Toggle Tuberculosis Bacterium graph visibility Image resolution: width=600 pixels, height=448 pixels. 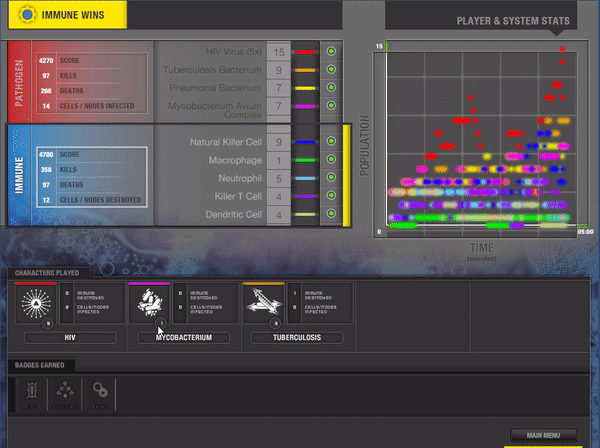click(331, 69)
